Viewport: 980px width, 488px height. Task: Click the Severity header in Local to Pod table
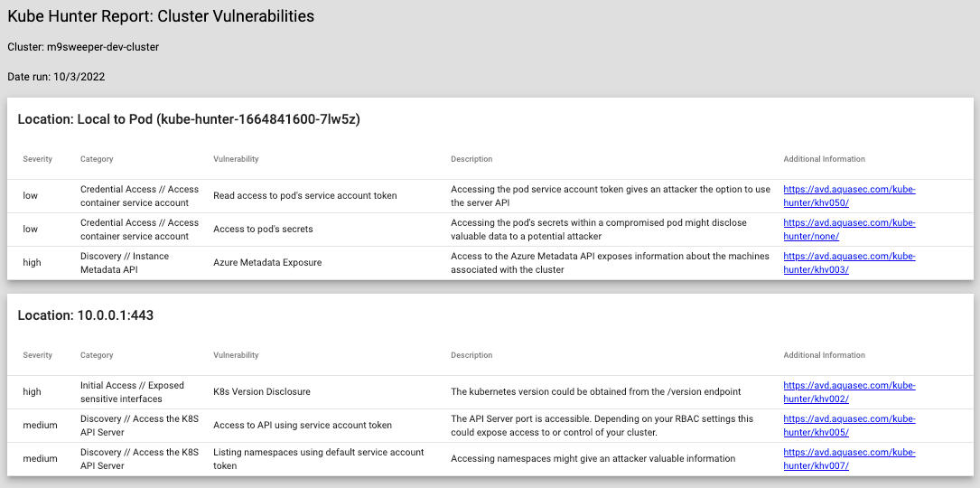38,159
